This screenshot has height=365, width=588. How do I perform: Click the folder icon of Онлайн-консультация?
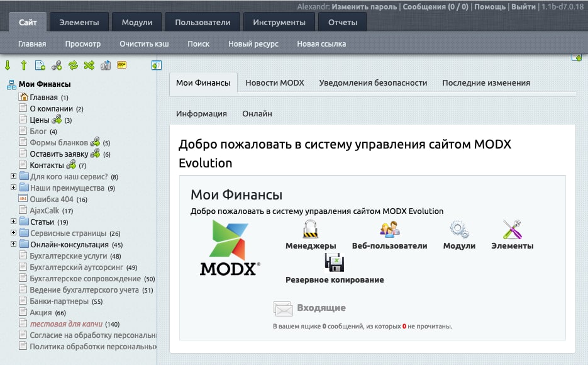click(x=24, y=244)
